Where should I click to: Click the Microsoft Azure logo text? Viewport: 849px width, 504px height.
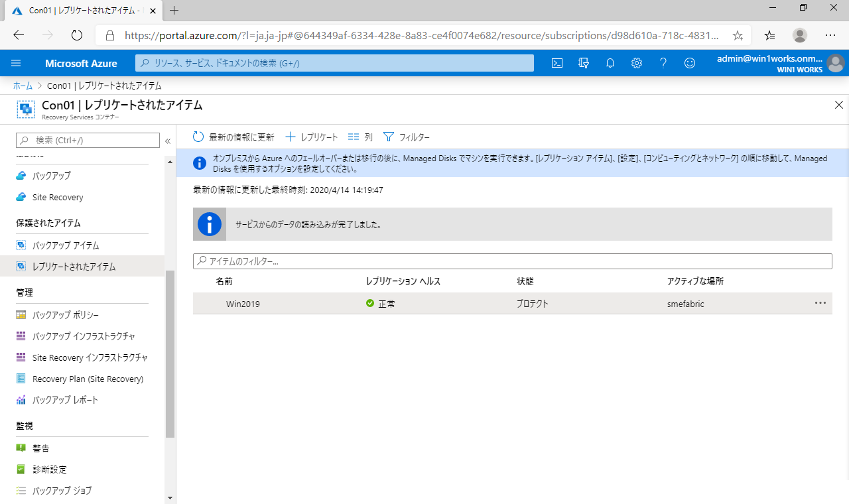click(x=81, y=64)
